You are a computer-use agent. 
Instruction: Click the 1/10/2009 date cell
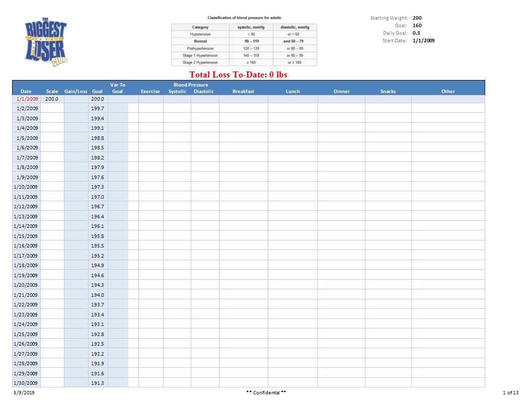coord(27,187)
